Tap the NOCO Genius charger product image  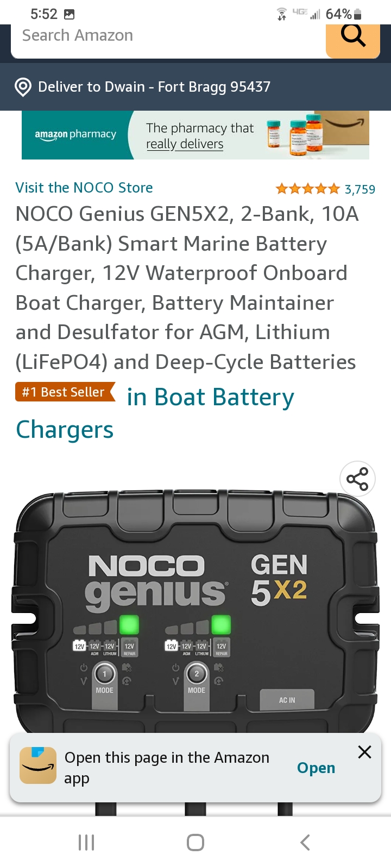coord(195,613)
